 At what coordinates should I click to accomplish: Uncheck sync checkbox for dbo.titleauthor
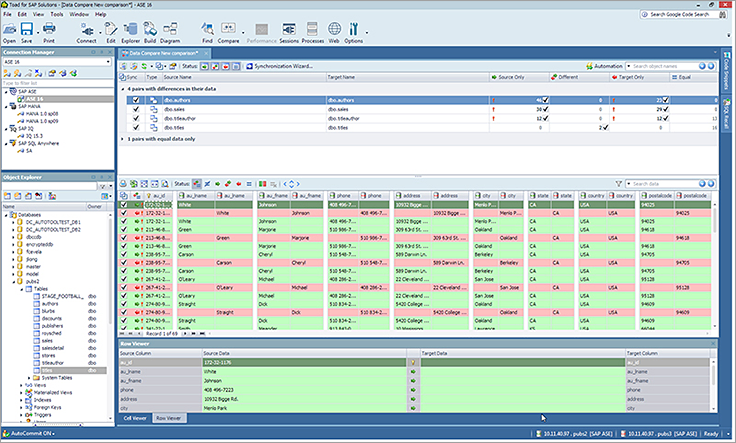(136, 118)
